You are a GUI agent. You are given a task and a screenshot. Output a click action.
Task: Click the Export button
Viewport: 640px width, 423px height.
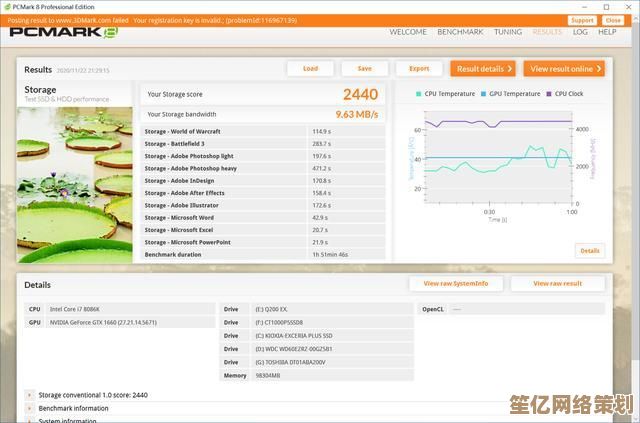pyautogui.click(x=419, y=69)
